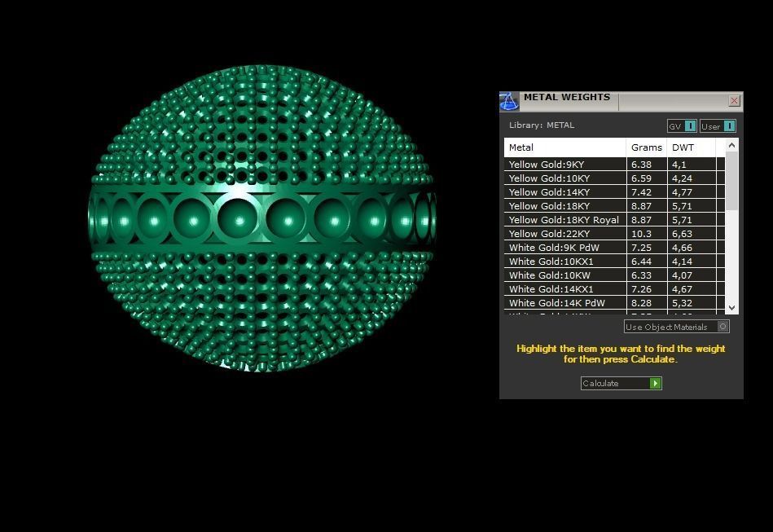
Task: Click the 10.3 grams value
Action: pyautogui.click(x=641, y=234)
